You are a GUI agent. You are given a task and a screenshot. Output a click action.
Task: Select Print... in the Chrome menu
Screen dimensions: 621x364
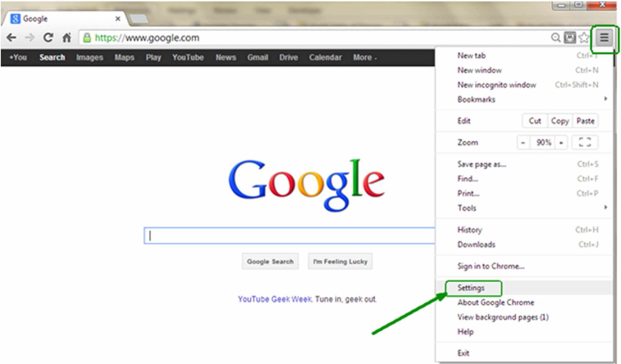(525, 193)
